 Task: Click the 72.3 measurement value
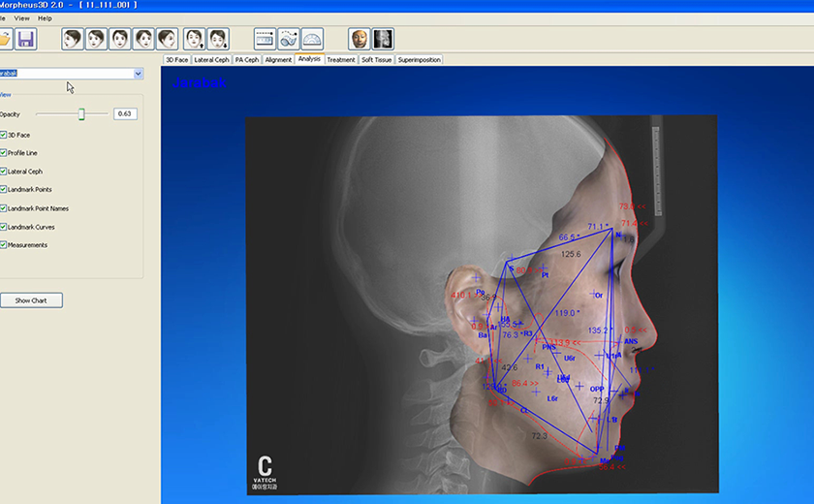(x=540, y=435)
